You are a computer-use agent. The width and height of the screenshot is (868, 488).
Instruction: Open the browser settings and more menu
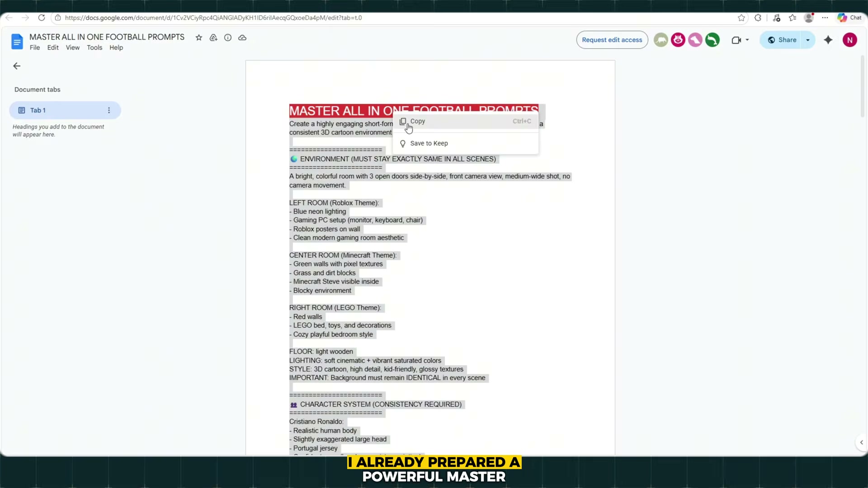[x=825, y=18]
